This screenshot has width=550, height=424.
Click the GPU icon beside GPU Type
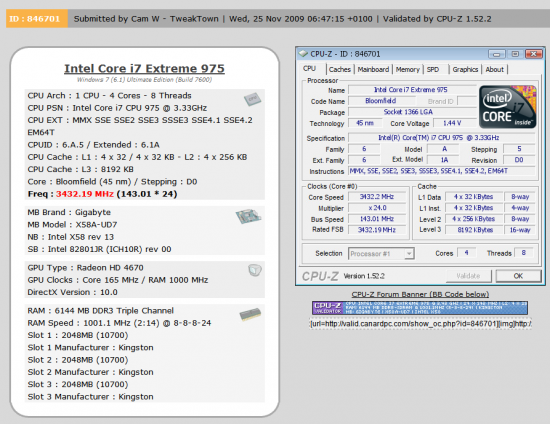coord(255,270)
